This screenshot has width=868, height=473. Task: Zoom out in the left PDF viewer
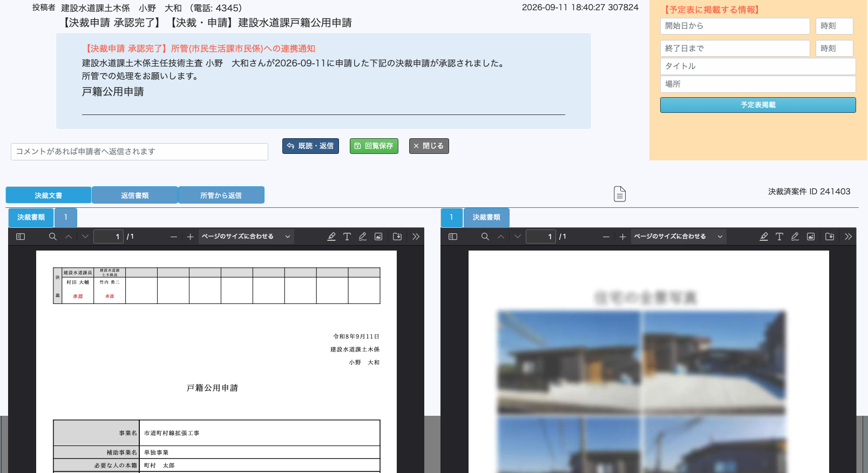coord(174,236)
